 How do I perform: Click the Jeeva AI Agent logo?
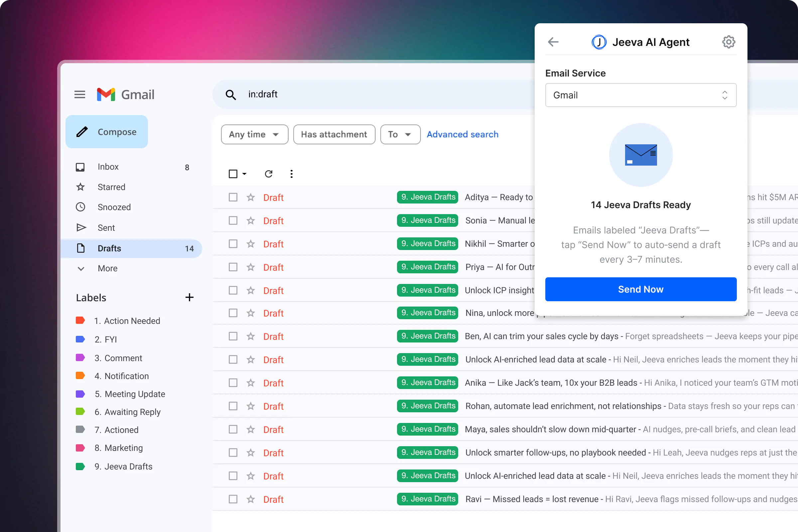pyautogui.click(x=599, y=42)
